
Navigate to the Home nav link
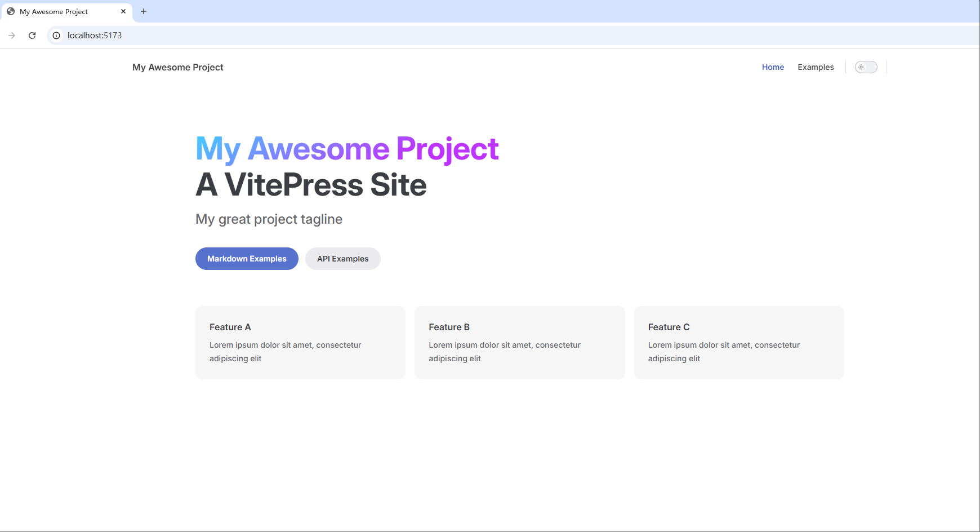(x=772, y=67)
